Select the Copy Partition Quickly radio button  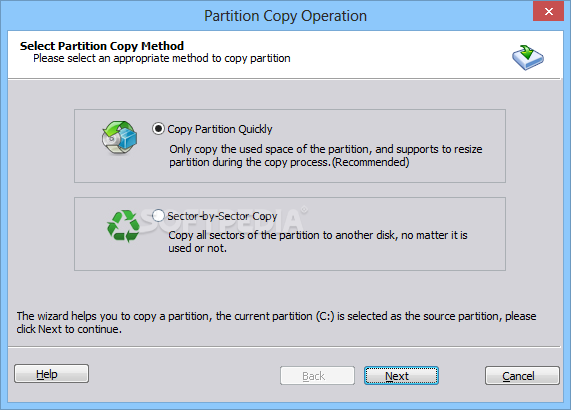(158, 129)
